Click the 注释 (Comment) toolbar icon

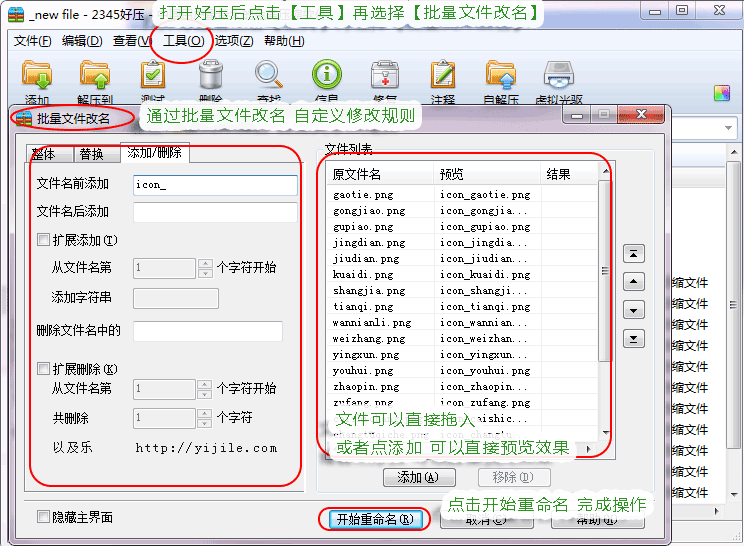443,74
